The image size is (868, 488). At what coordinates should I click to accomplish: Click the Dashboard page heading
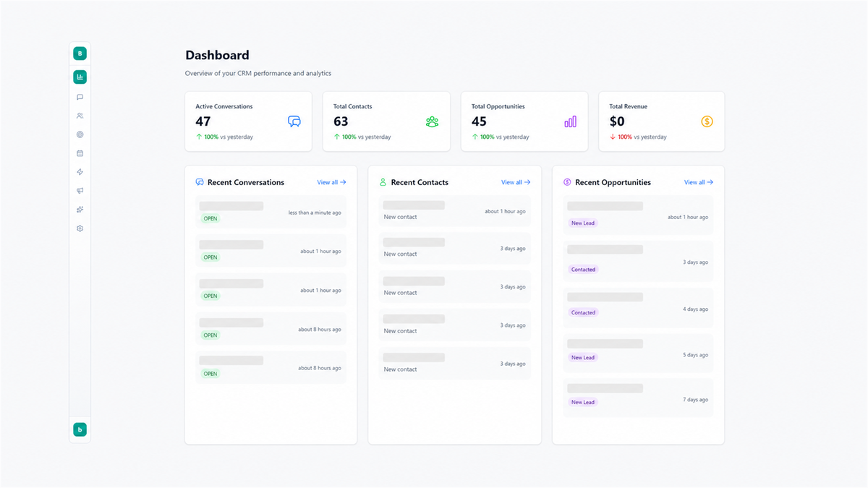coord(217,55)
